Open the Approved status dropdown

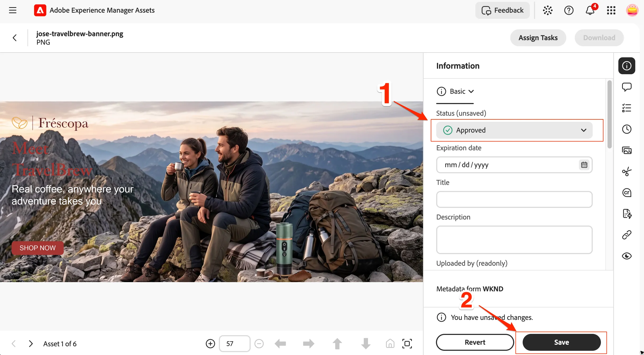(x=514, y=130)
